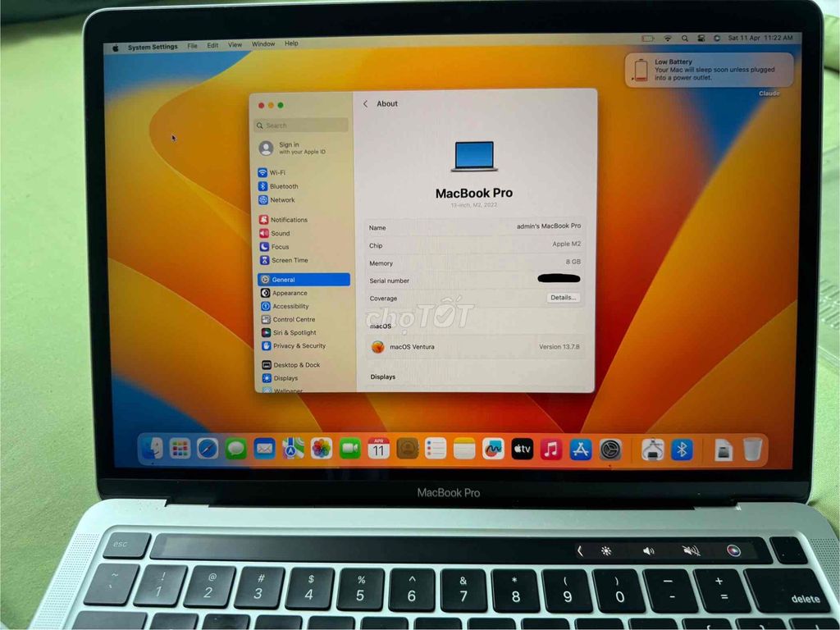Image resolution: width=840 pixels, height=630 pixels.
Task: Open Mail from the Dock
Action: coord(264,449)
